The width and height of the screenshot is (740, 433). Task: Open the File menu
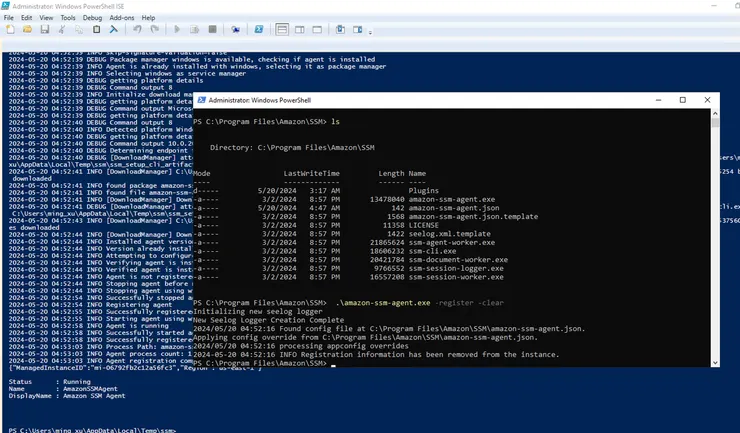click(8, 17)
